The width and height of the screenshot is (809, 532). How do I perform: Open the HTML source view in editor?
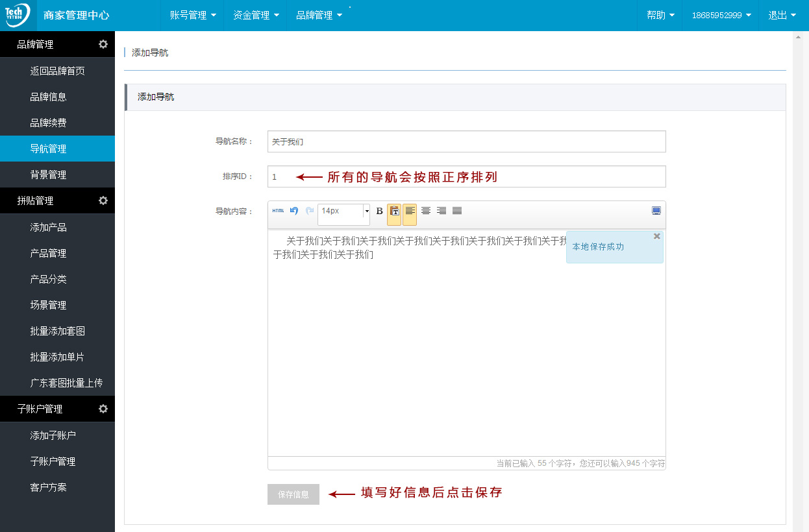278,211
